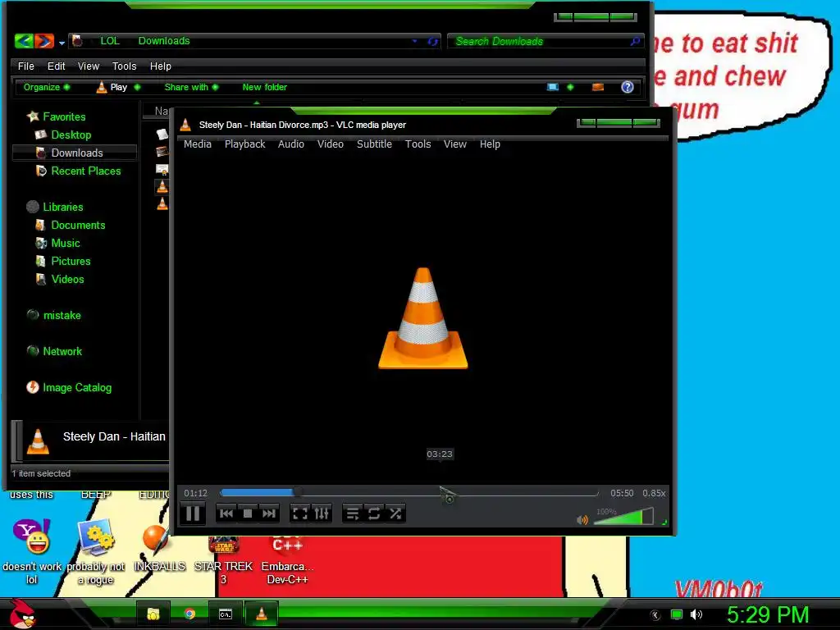This screenshot has height=630, width=840.
Task: Open Recent Places
Action: coord(85,171)
